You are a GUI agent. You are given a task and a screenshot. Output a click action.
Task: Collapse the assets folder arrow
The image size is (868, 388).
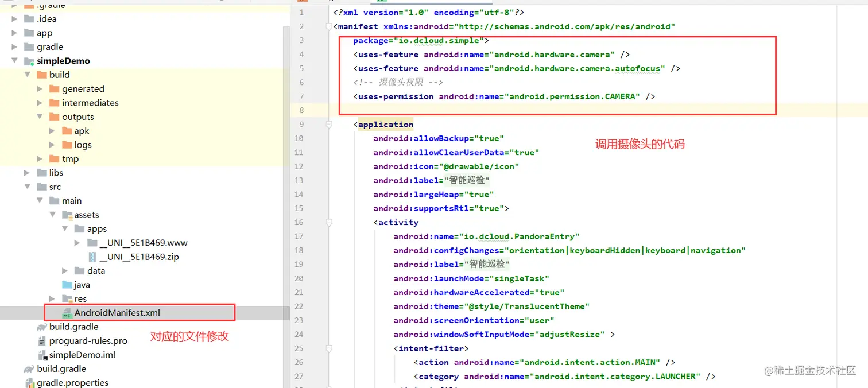pos(52,215)
